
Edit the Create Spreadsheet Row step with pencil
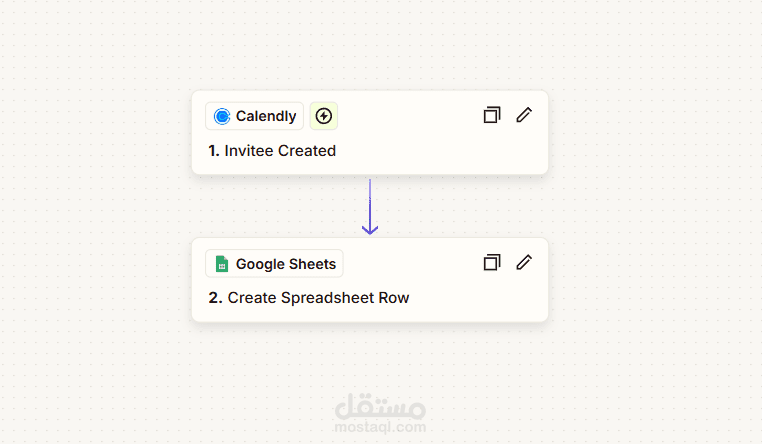[x=524, y=262]
